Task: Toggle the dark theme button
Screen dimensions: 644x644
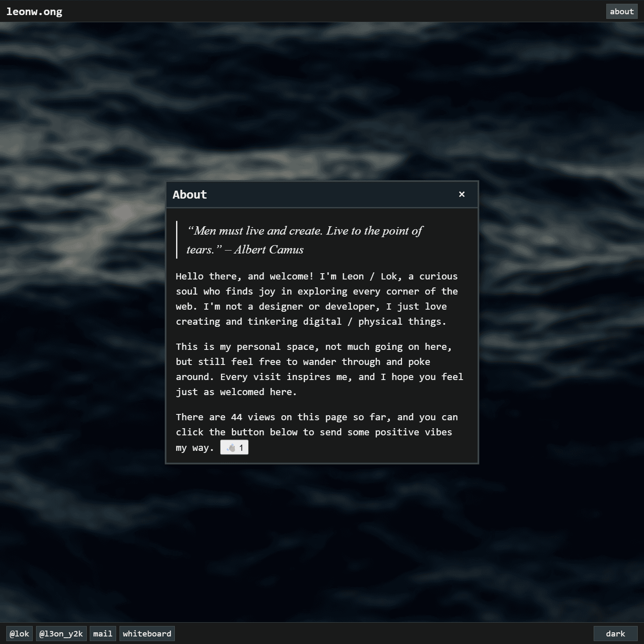Action: pyautogui.click(x=615, y=634)
